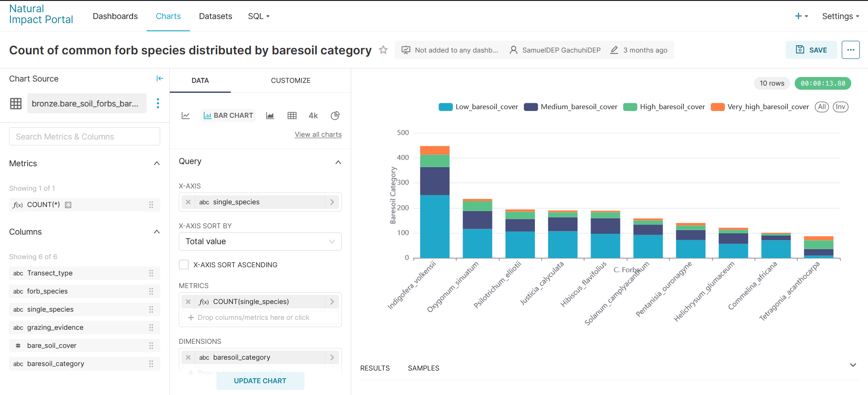This screenshot has width=868, height=395.
Task: Select the pie chart type icon
Action: (x=335, y=116)
